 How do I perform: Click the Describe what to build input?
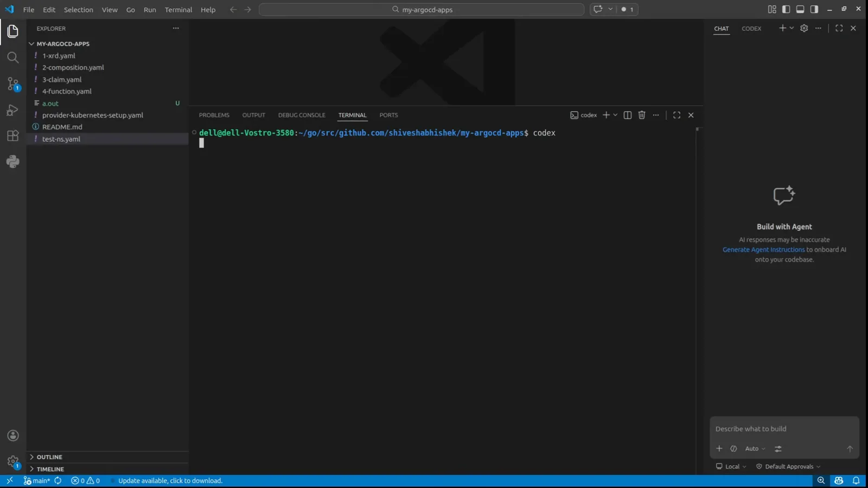tap(784, 429)
